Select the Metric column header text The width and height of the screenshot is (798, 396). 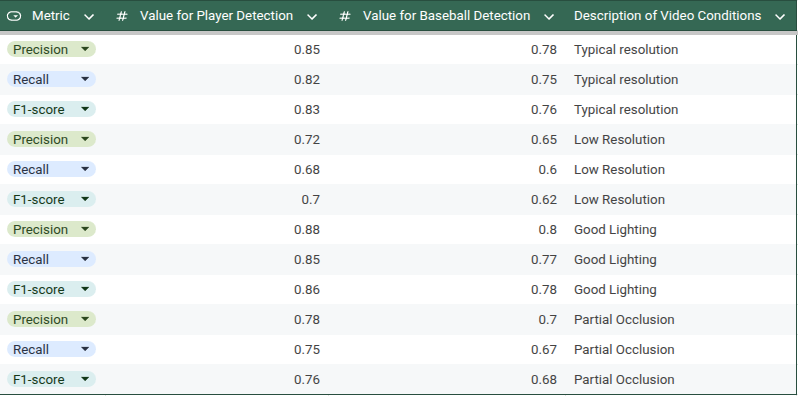(51, 16)
